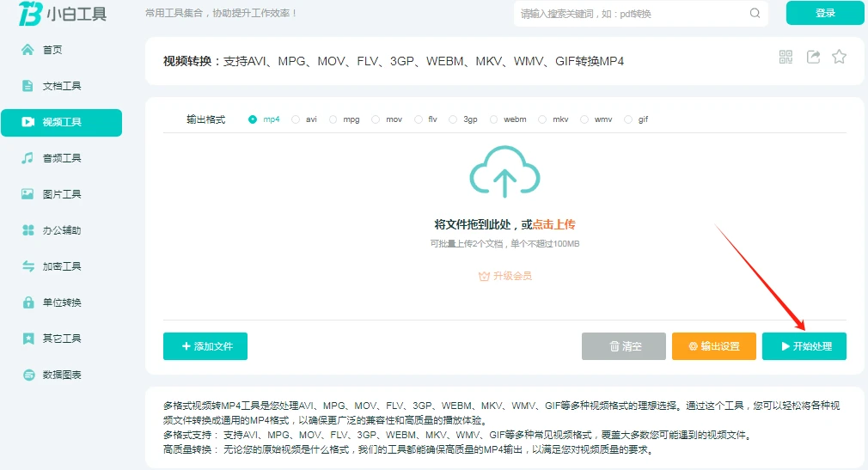The width and height of the screenshot is (868, 470).
Task: Open 音频工具 menu item
Action: 61,158
